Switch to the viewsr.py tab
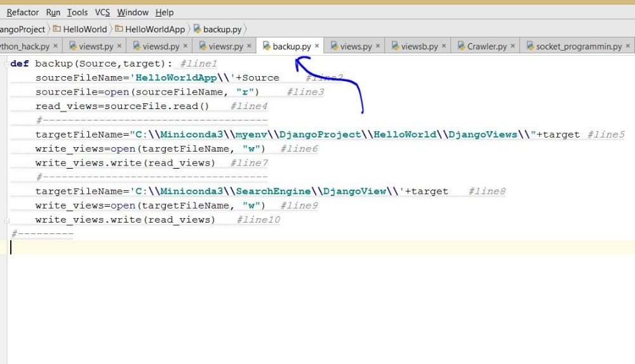 coord(225,46)
